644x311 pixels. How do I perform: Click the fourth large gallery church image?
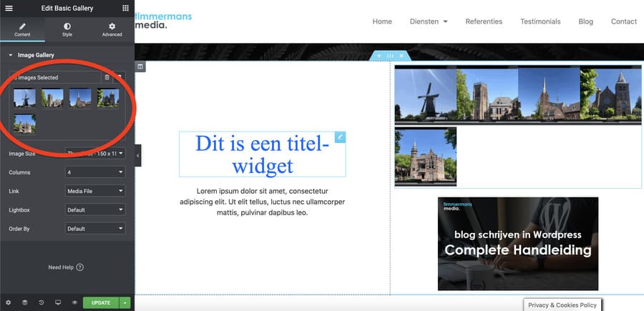coord(611,94)
